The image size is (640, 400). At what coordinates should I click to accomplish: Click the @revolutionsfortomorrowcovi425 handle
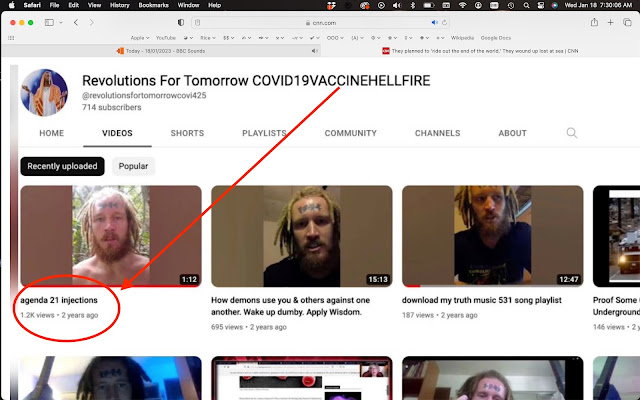(x=144, y=96)
